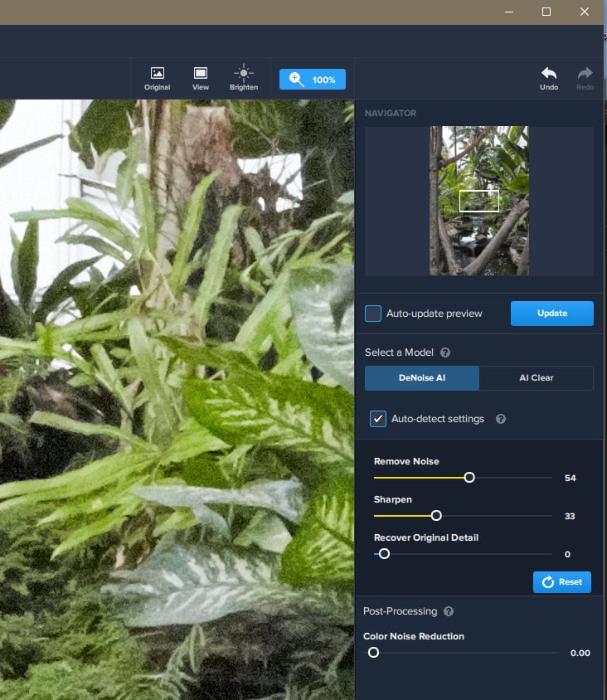The image size is (607, 700).
Task: Open the View mode icon
Action: 200,74
